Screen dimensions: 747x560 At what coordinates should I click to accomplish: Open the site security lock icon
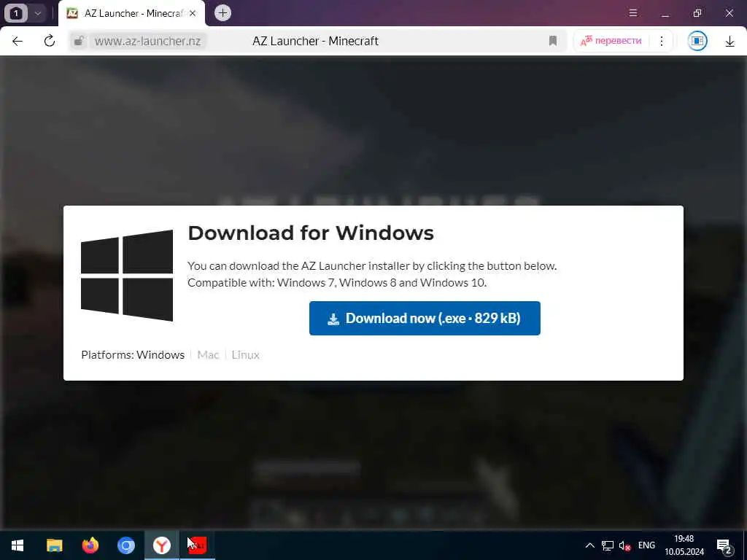(x=79, y=41)
